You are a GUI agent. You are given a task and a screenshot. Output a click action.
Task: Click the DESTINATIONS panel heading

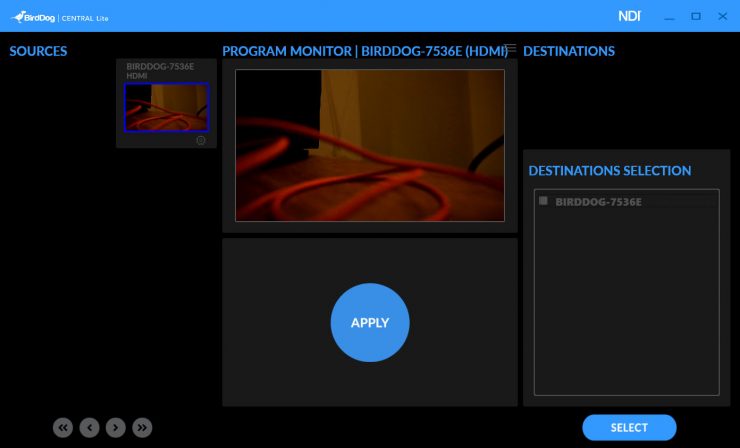pyautogui.click(x=569, y=51)
